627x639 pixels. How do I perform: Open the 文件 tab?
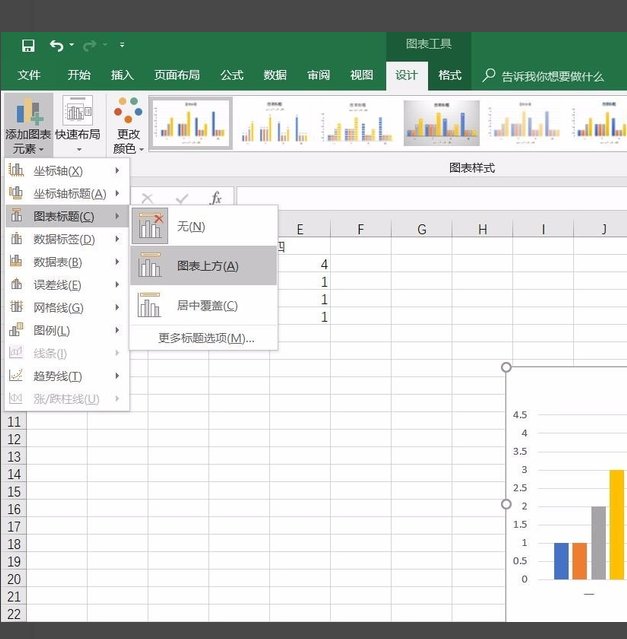29,75
